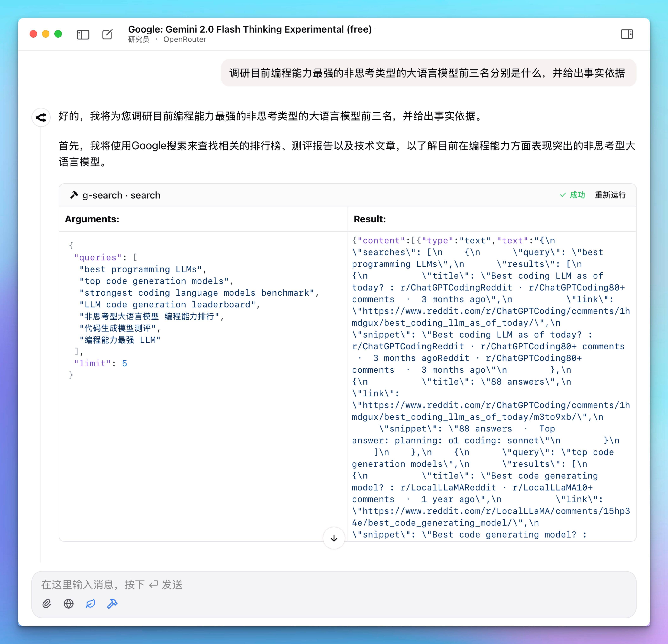Close window with red traffic light
The image size is (668, 644).
(x=33, y=34)
